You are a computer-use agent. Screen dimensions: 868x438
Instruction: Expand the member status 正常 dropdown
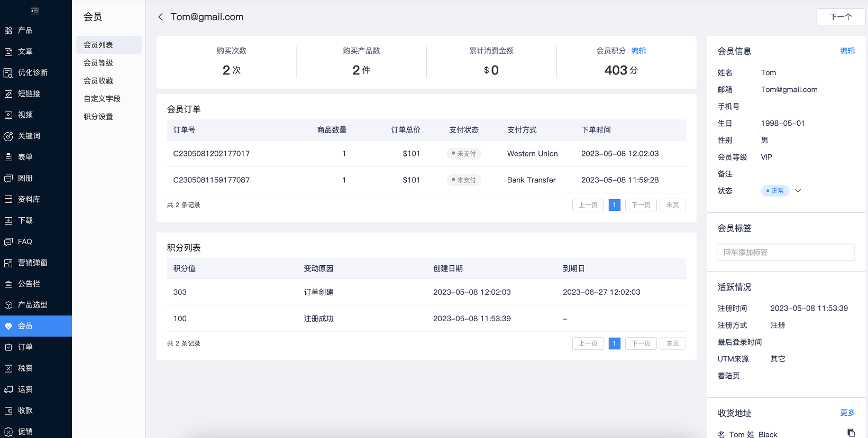tap(798, 191)
